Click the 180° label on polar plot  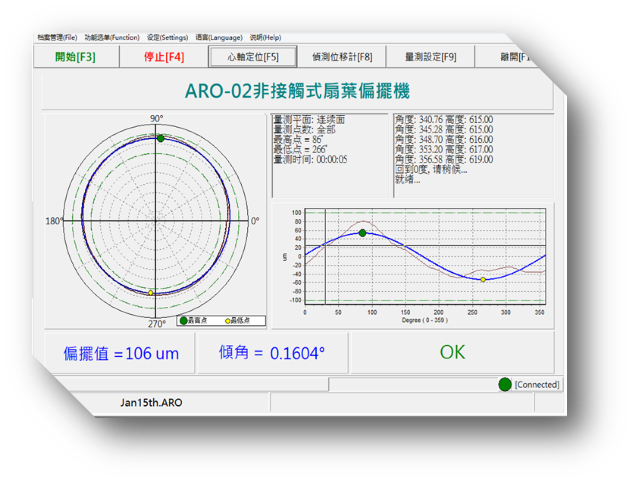[54, 221]
